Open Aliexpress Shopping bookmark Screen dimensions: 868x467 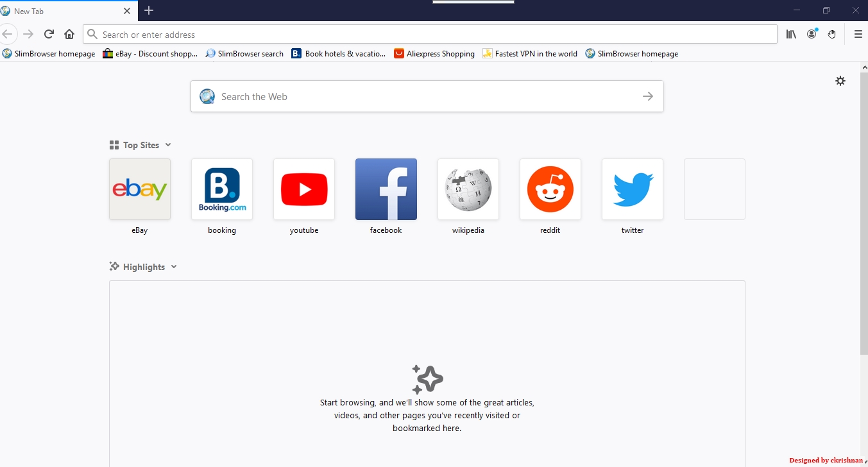[434, 54]
